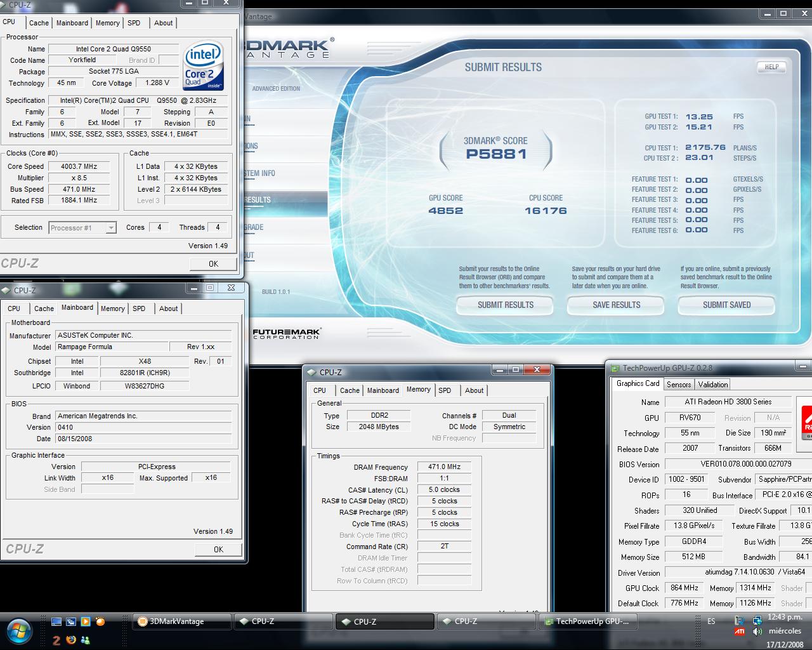Viewport: 812px width, 650px height.
Task: Click the Futuremark Corporation logo
Action: [287, 333]
